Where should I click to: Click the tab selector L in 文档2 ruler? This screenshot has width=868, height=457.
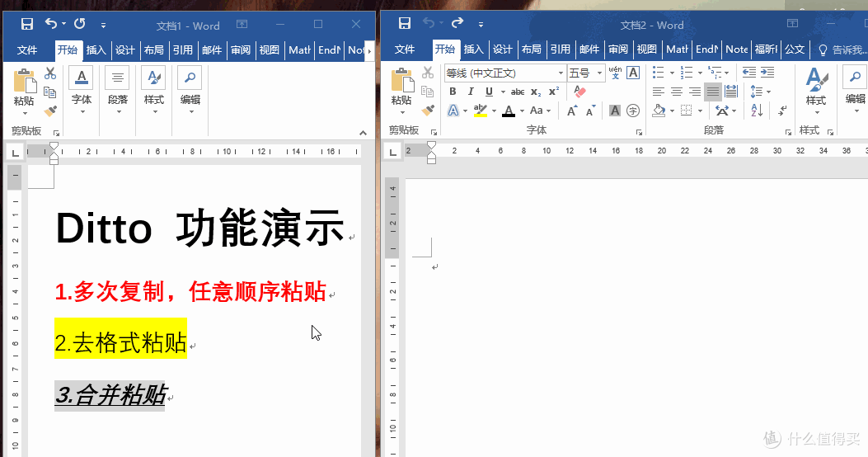click(392, 152)
